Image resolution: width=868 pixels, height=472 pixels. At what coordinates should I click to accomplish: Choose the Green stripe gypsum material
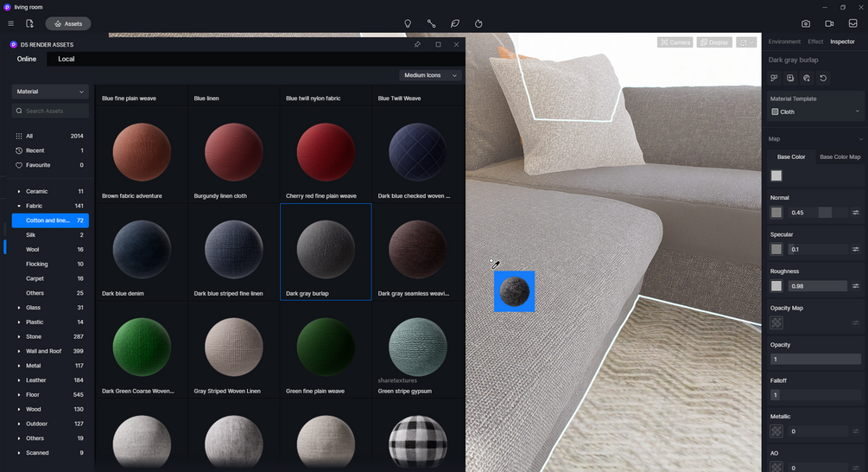[418, 349]
